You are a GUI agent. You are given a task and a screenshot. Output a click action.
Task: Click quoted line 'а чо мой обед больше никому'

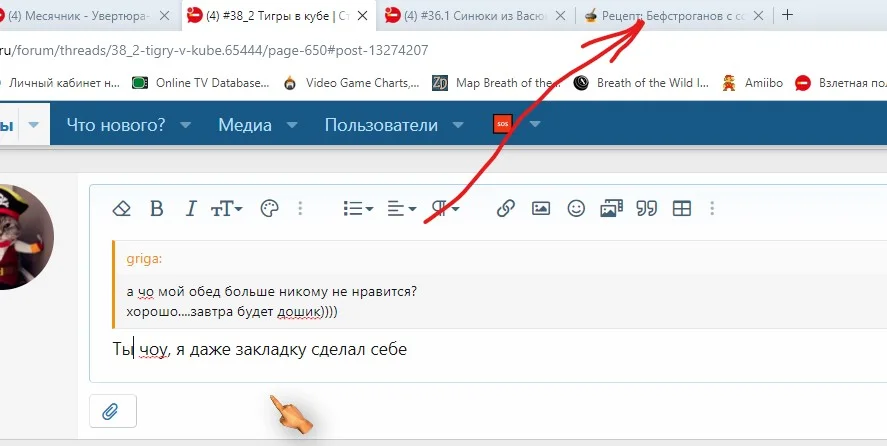(x=272, y=292)
